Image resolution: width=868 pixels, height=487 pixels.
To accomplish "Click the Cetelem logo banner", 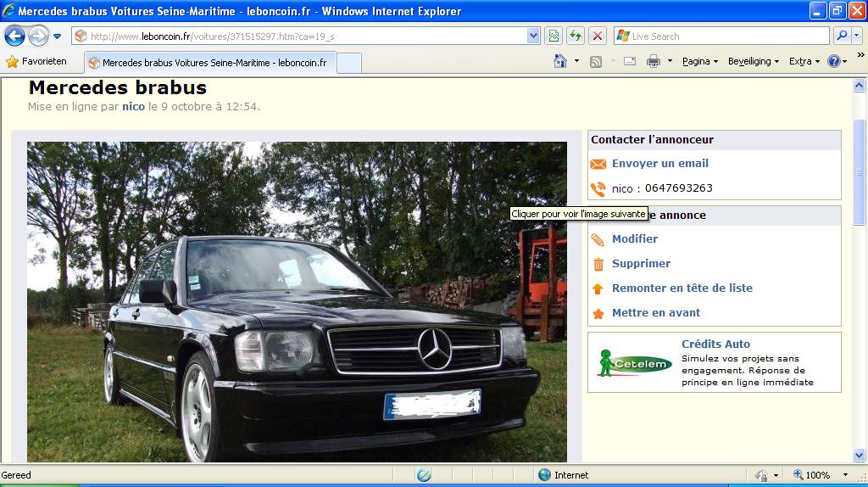I will [634, 363].
